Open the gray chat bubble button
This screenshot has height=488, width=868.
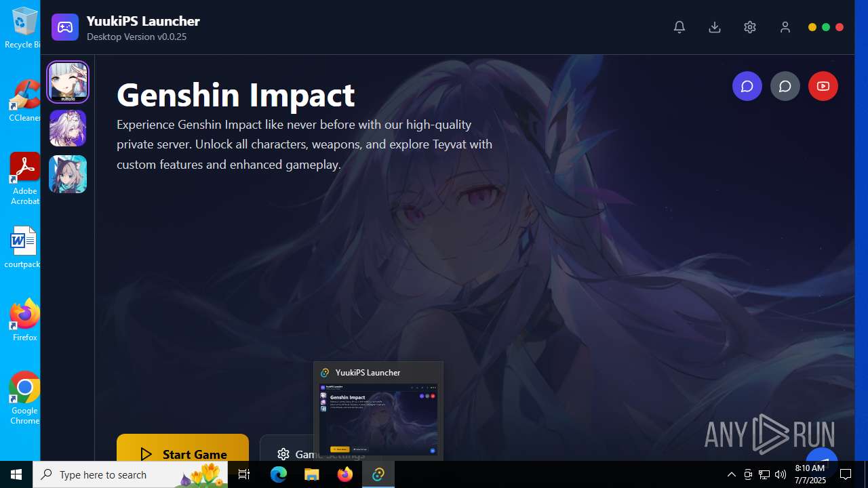(785, 86)
